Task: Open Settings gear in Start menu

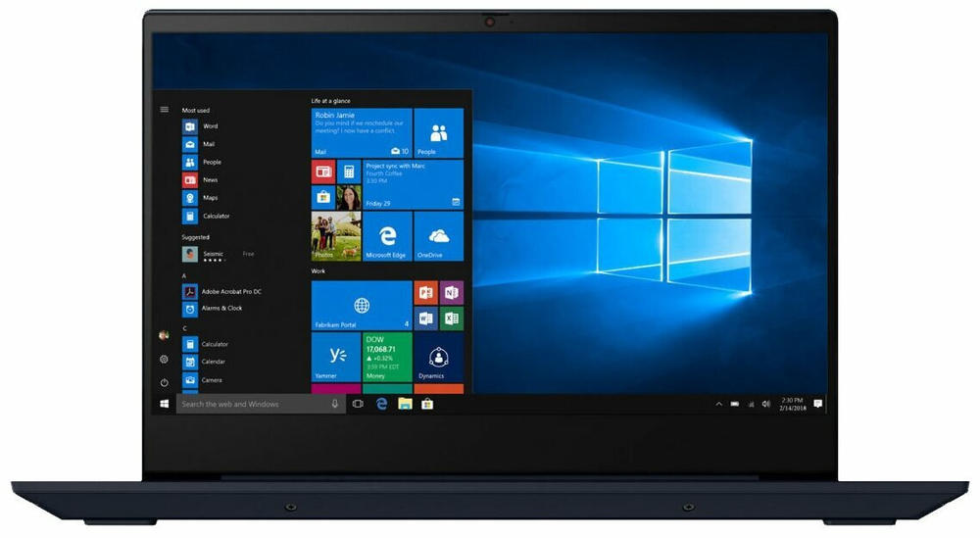Action: 165,360
